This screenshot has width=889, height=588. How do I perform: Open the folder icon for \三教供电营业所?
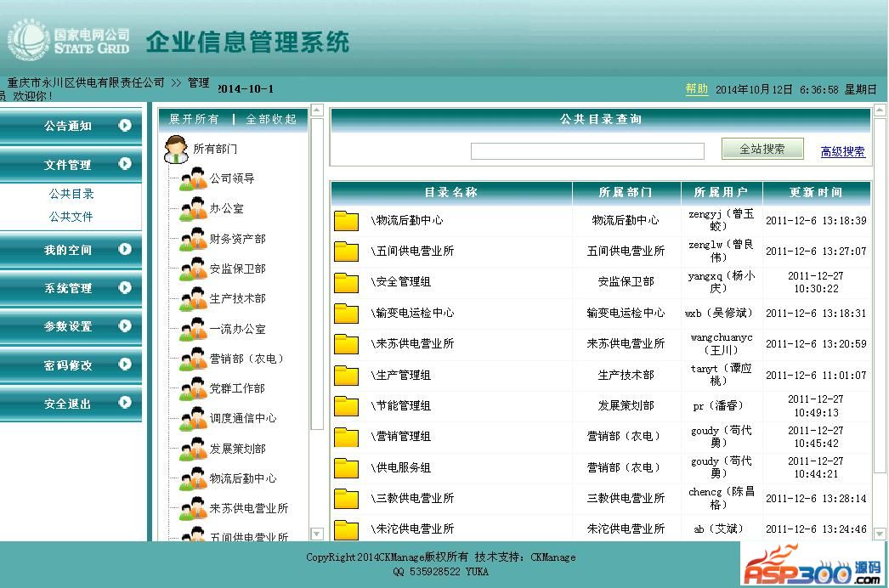coord(347,498)
